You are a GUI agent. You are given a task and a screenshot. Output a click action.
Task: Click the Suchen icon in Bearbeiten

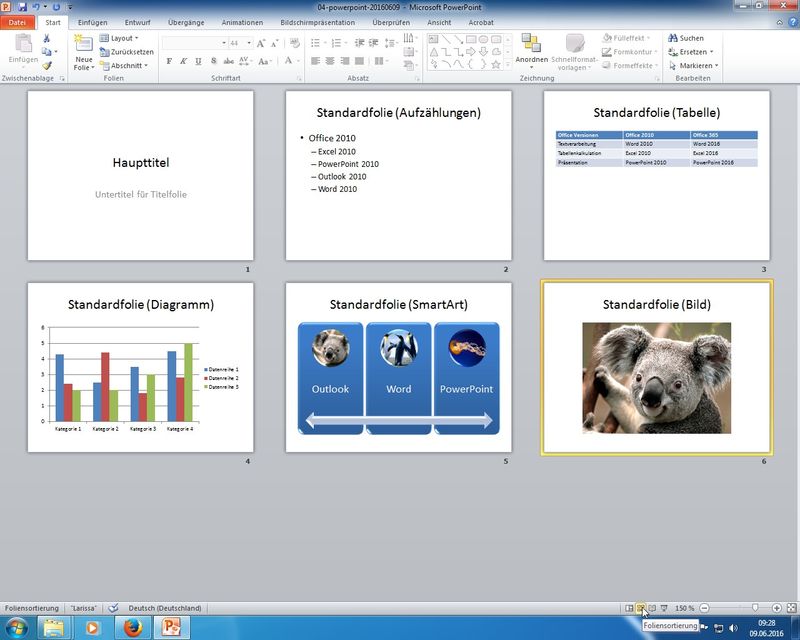click(x=672, y=38)
